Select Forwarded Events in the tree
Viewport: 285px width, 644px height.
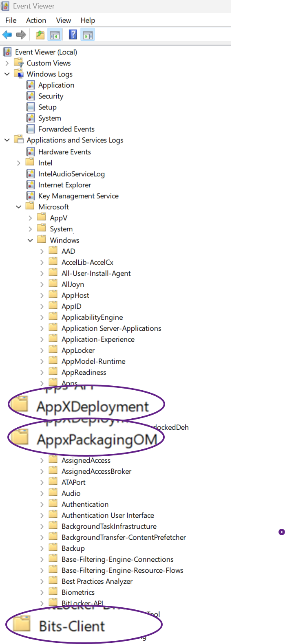pos(66,129)
